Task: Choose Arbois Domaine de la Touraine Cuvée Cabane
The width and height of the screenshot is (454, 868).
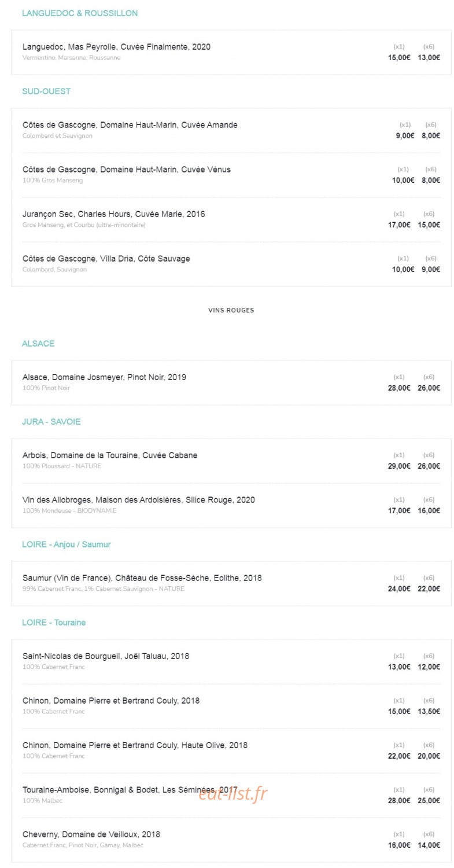Action: [x=110, y=455]
